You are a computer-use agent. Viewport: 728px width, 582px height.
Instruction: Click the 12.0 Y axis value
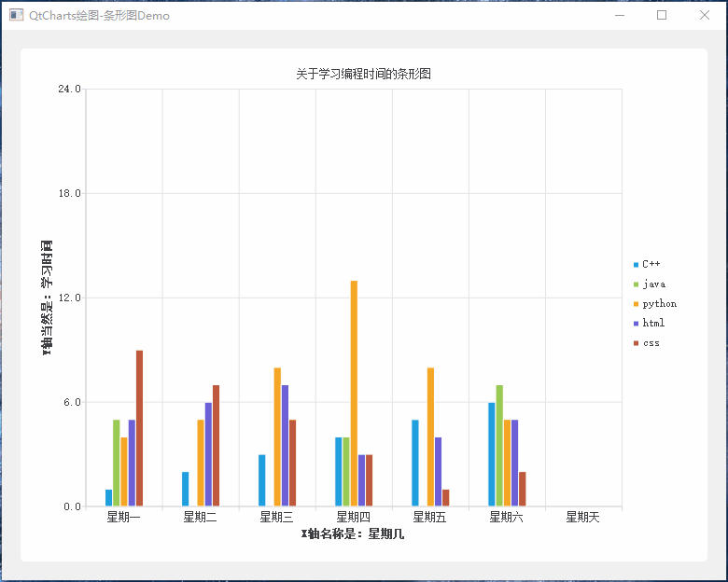pos(70,298)
